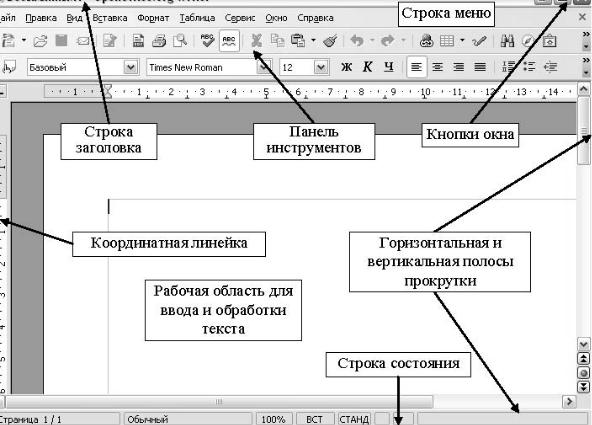Activate the Format Paintbrush tool
This screenshot has height=425, width=592.
pos(330,41)
